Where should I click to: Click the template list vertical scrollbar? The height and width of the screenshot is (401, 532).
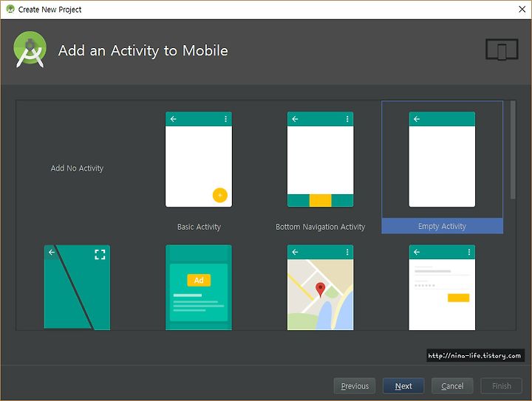pos(513,149)
